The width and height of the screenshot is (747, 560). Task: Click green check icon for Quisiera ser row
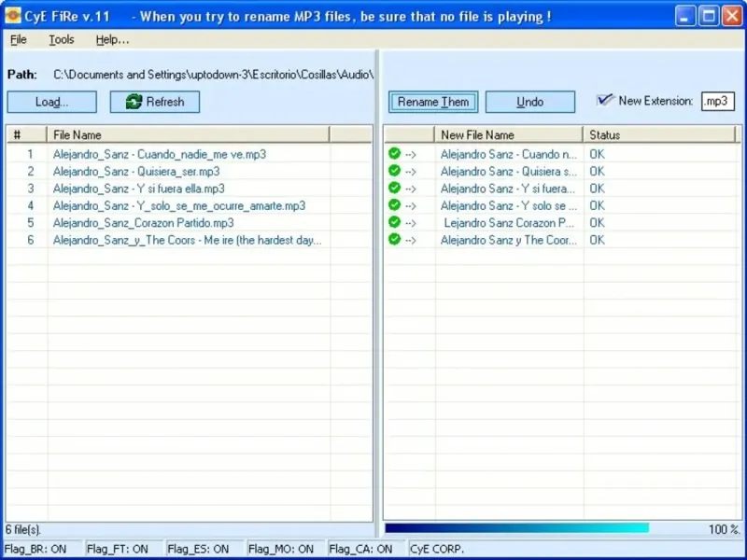[394, 171]
